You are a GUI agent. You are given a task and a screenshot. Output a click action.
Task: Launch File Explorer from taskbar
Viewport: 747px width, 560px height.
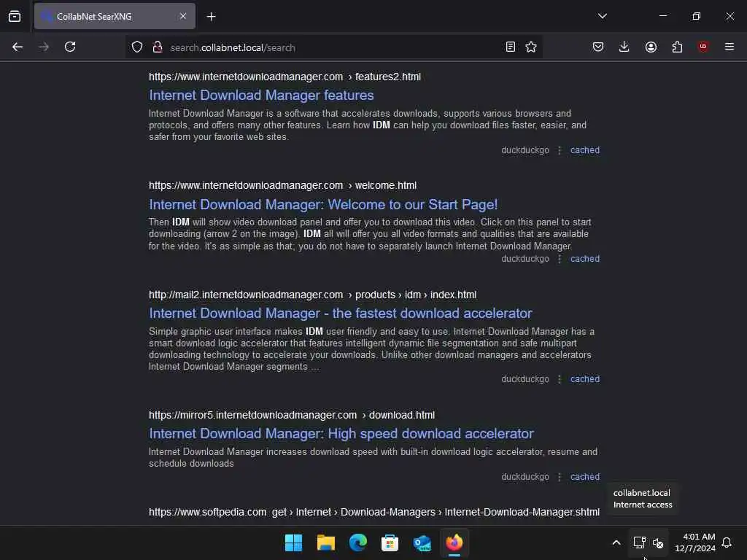[x=326, y=542]
